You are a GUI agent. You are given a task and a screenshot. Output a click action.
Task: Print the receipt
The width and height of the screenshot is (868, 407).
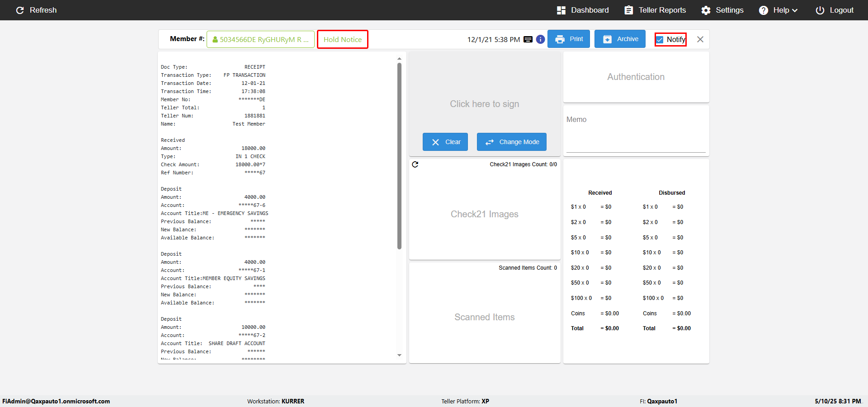(x=569, y=39)
